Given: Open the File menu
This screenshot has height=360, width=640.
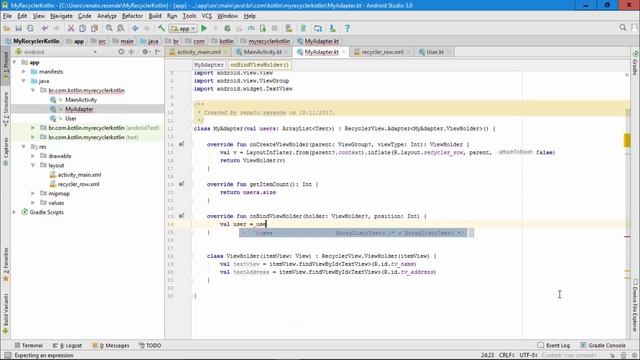Looking at the screenshot, I should 7,16.
